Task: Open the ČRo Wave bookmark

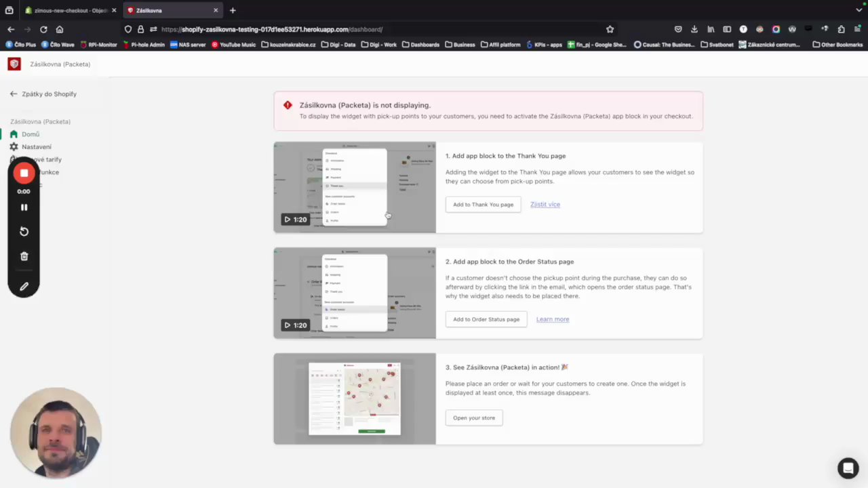Action: (x=58, y=45)
